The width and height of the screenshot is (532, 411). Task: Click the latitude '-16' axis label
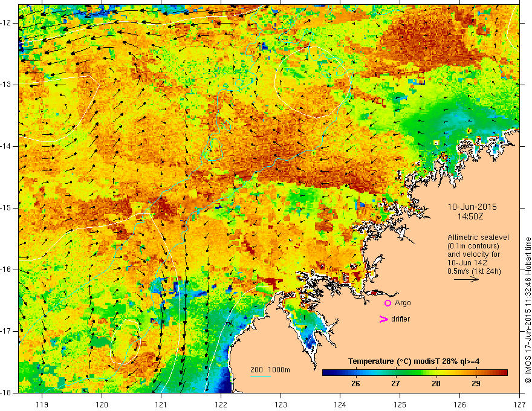coord(6,270)
